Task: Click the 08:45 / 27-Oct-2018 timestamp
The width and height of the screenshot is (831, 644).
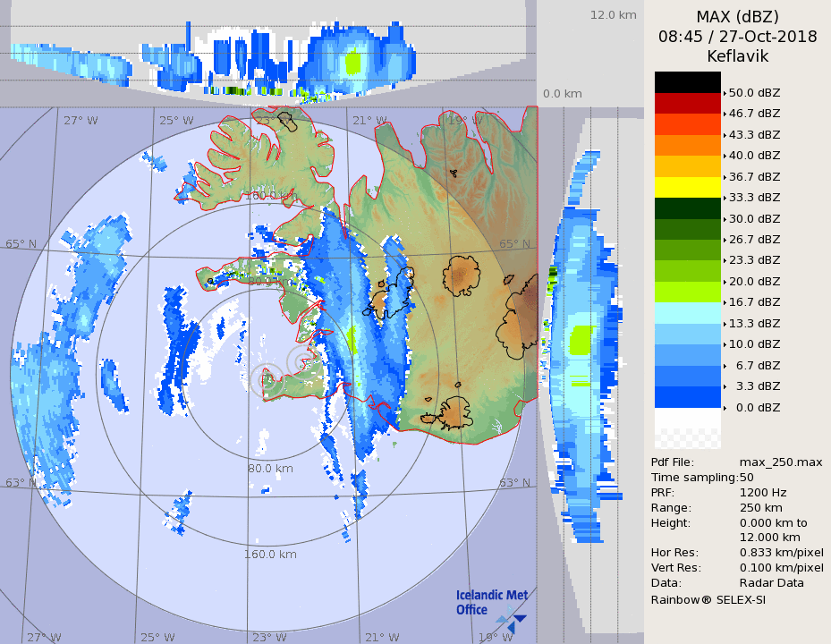Action: click(737, 37)
